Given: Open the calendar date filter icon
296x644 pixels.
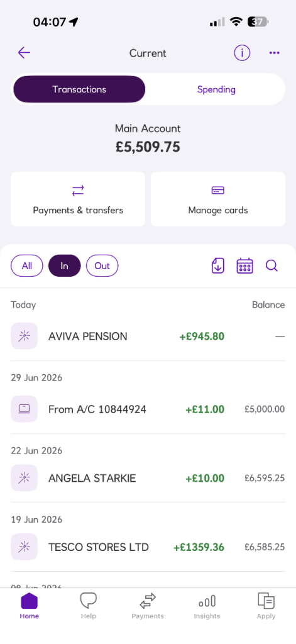Looking at the screenshot, I should pos(244,266).
